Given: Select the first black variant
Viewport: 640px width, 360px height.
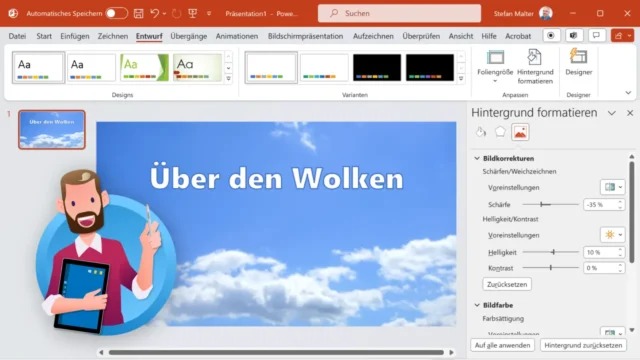Looking at the screenshot, I should [x=377, y=67].
